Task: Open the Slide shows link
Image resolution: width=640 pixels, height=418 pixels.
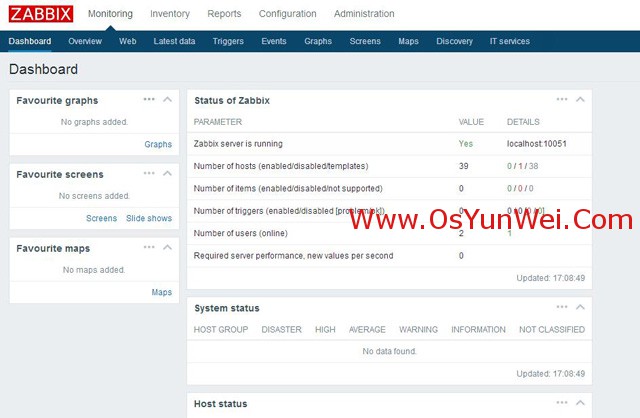Action: [x=149, y=218]
